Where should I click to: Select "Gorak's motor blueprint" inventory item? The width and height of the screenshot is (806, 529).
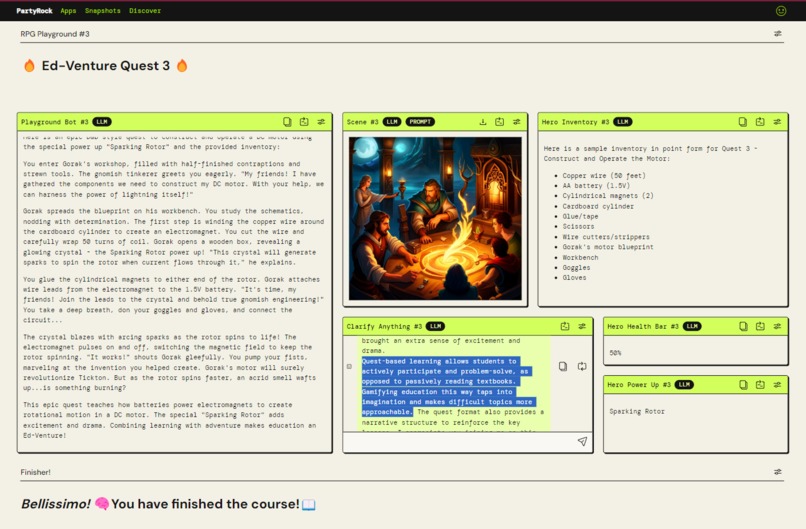(608, 247)
